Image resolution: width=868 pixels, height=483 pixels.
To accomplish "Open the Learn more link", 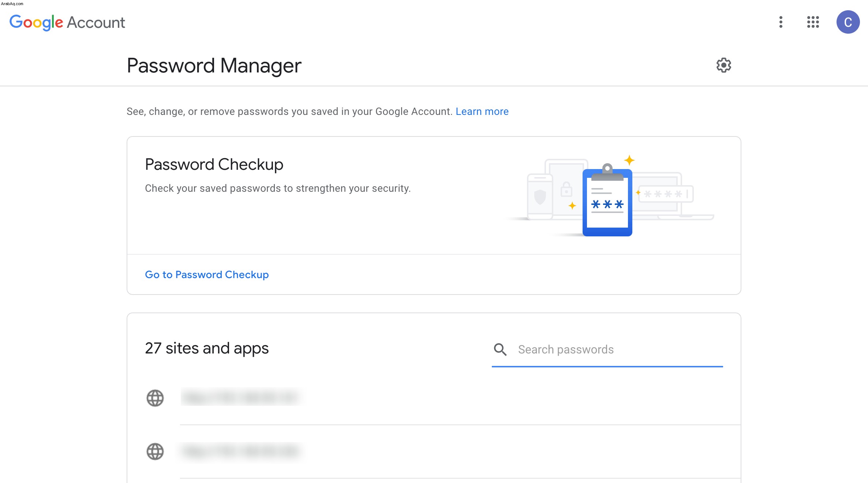I will (x=482, y=111).
